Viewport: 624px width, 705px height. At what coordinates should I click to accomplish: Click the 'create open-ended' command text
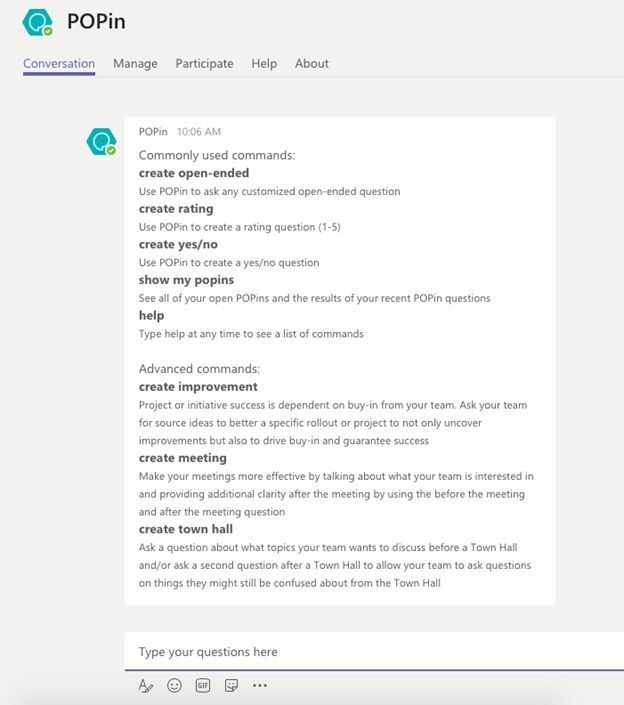(x=194, y=173)
